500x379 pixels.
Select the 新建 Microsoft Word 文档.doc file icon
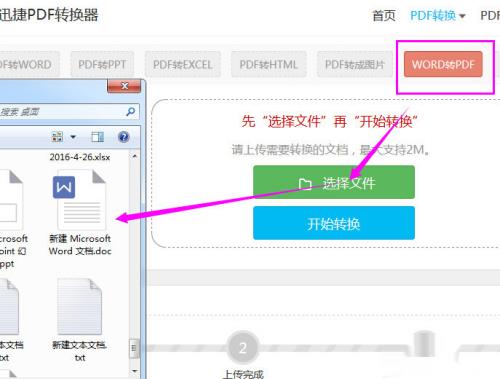(x=80, y=200)
